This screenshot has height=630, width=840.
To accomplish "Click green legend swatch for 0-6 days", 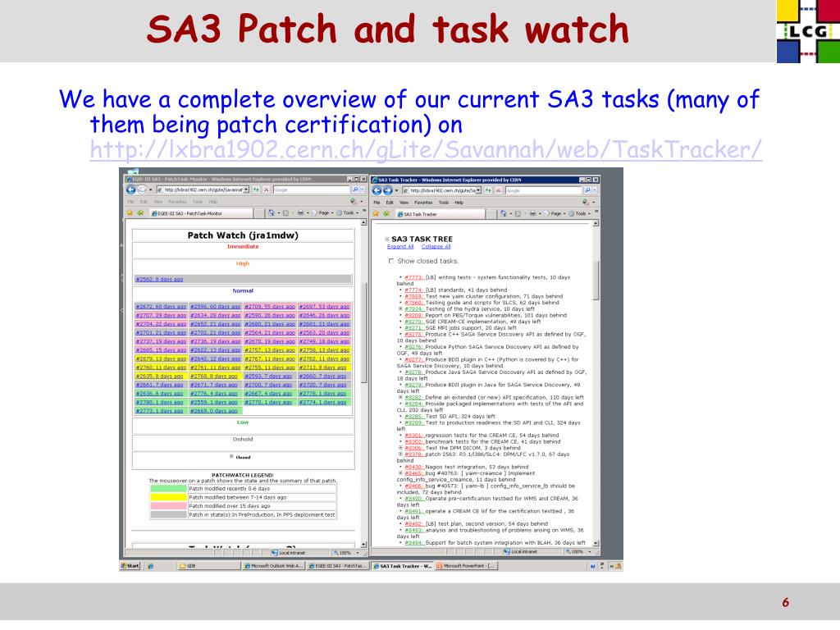I will pos(168,489).
